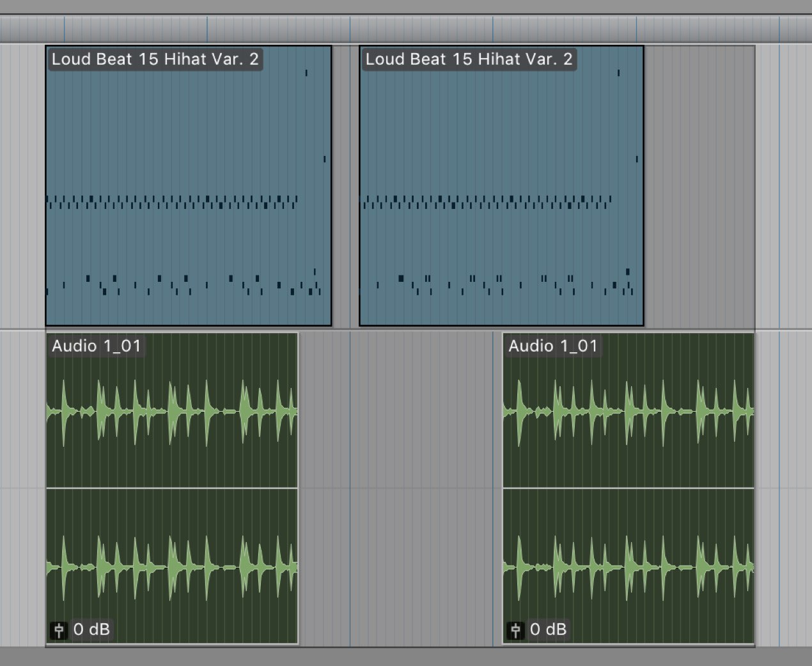This screenshot has height=666, width=812.
Task: Click the second Loud Beat 15 Hihat Var. 2 label
Action: (469, 59)
